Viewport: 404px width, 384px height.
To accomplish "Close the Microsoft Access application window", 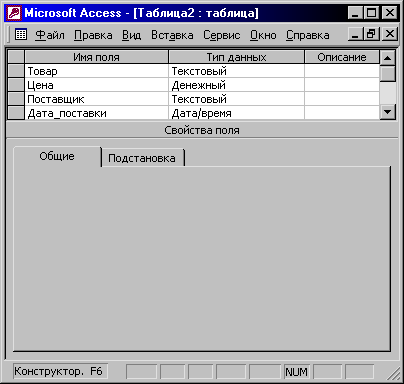I will click(x=389, y=13).
